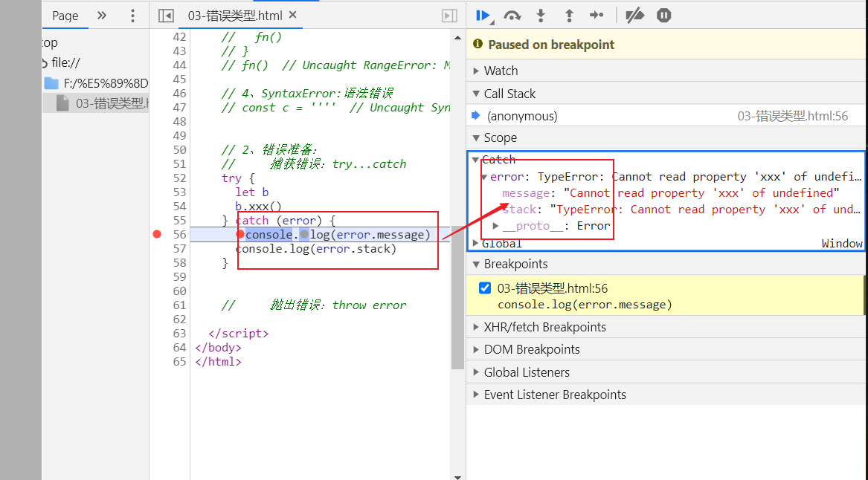The image size is (868, 480).
Task: Click the Step arrow icon
Action: 597,16
